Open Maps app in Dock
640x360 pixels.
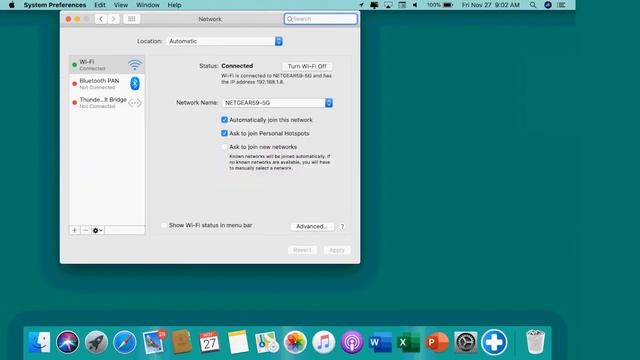pos(267,342)
